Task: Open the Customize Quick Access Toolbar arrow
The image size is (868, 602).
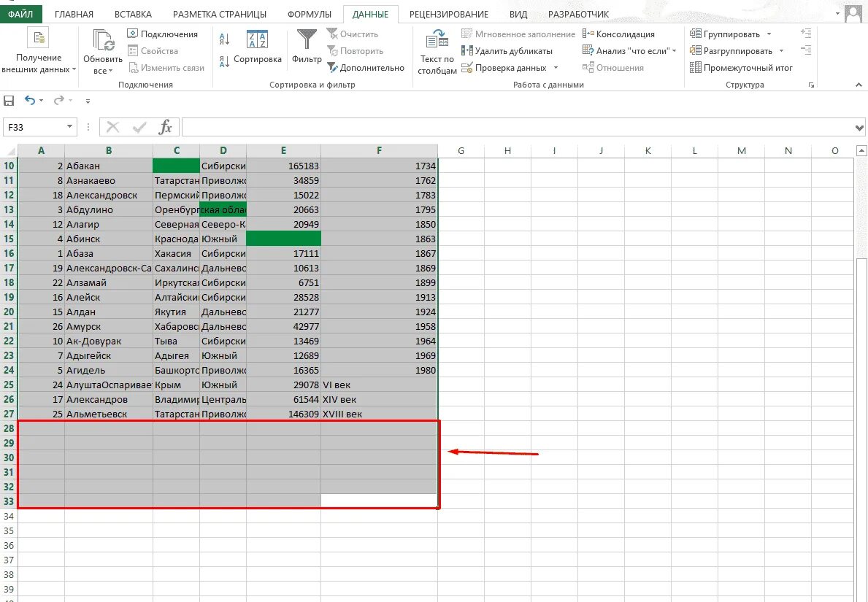Action: click(x=88, y=101)
